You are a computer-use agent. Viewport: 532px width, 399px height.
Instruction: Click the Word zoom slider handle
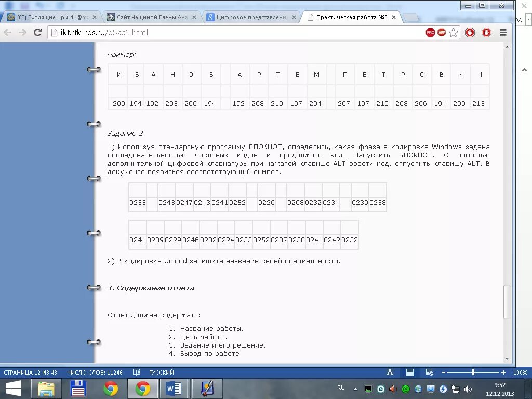[473, 373]
